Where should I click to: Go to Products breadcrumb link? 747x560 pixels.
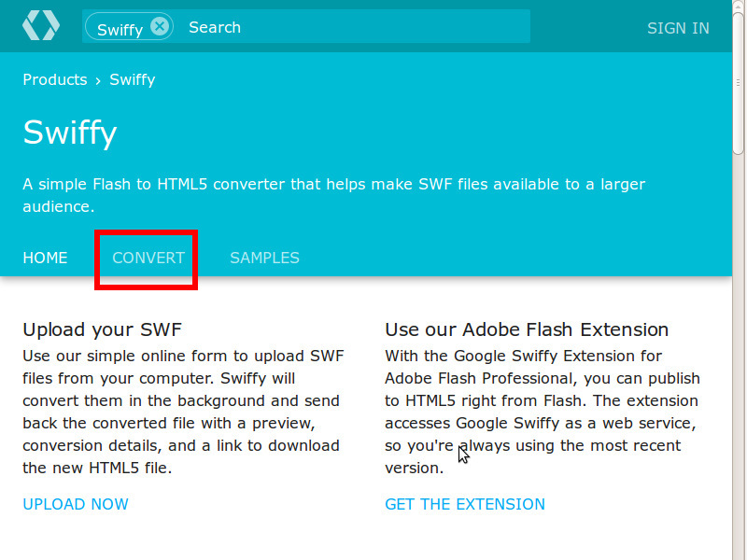click(x=55, y=79)
